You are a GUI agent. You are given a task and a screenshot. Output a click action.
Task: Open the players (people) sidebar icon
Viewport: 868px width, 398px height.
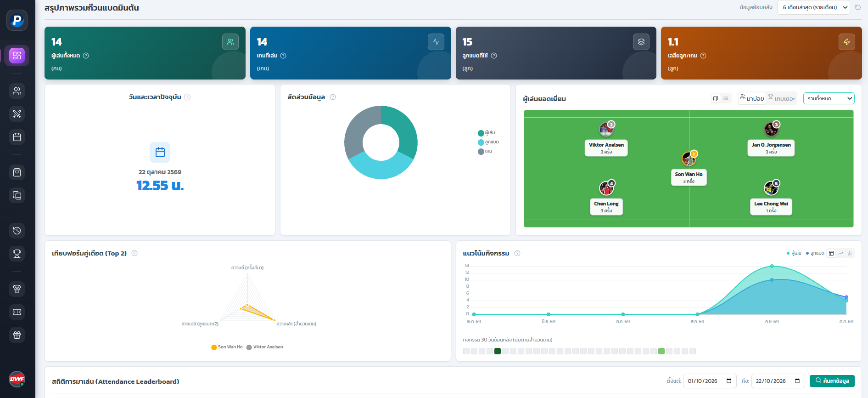(17, 91)
